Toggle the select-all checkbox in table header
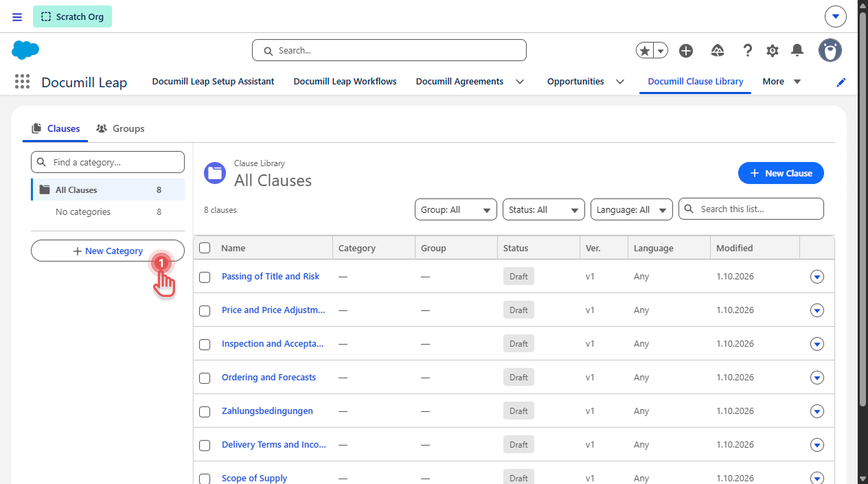The height and width of the screenshot is (484, 868). (x=205, y=248)
